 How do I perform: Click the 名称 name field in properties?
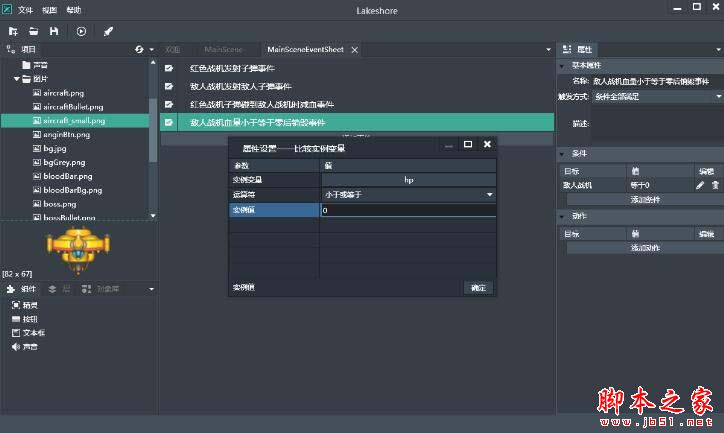coord(658,81)
